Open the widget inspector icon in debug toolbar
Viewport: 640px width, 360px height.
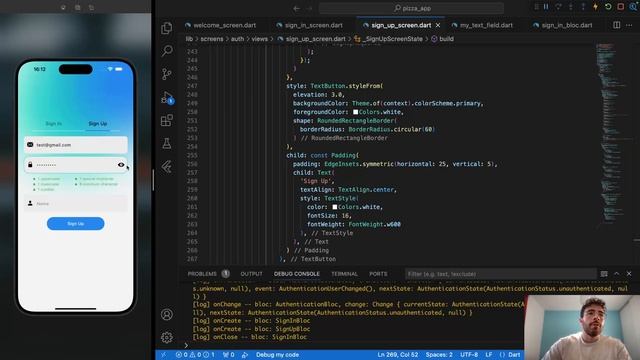pos(633,7)
